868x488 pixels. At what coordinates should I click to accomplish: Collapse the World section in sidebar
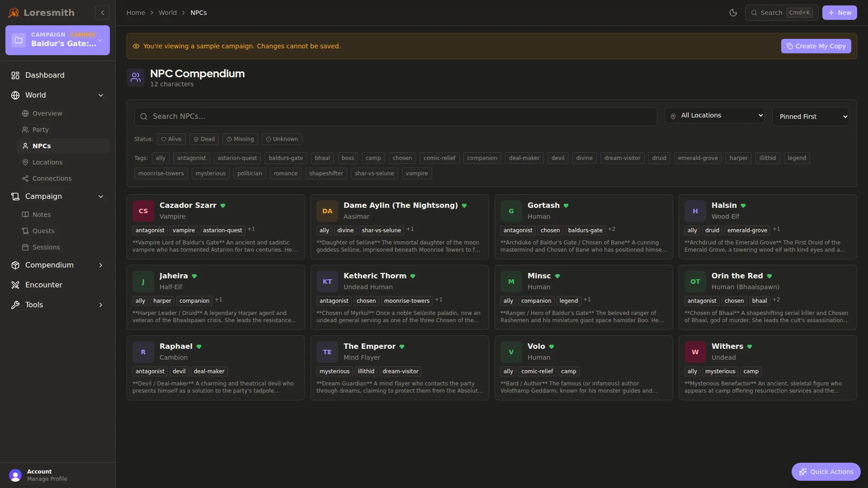(x=100, y=95)
